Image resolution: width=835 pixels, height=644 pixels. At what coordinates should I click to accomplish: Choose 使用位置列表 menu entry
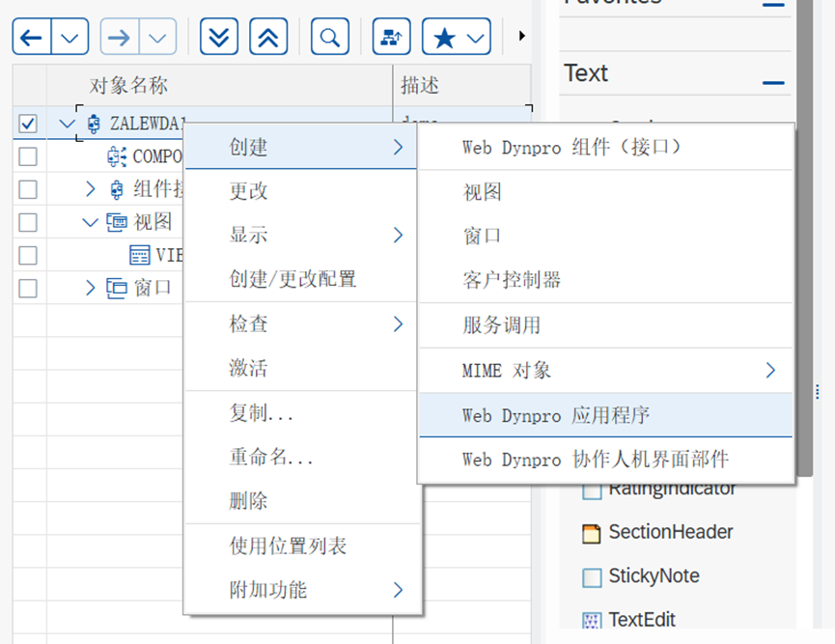pyautogui.click(x=300, y=546)
